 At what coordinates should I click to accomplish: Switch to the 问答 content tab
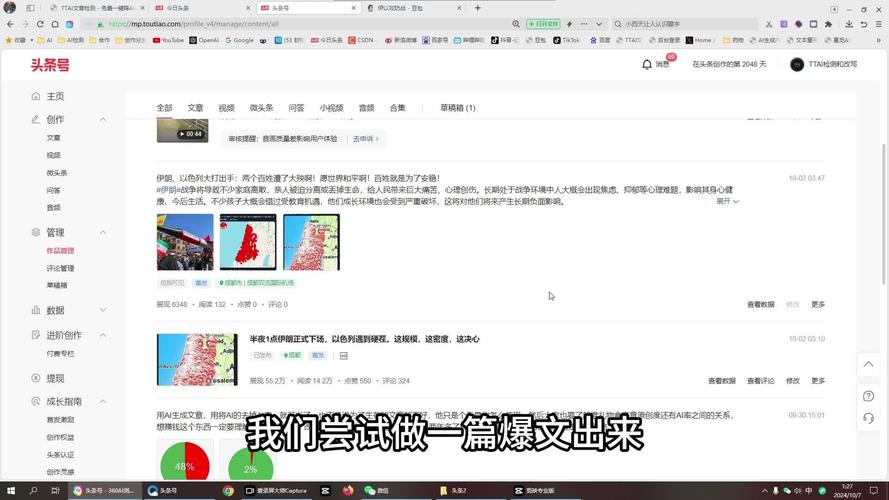click(297, 108)
